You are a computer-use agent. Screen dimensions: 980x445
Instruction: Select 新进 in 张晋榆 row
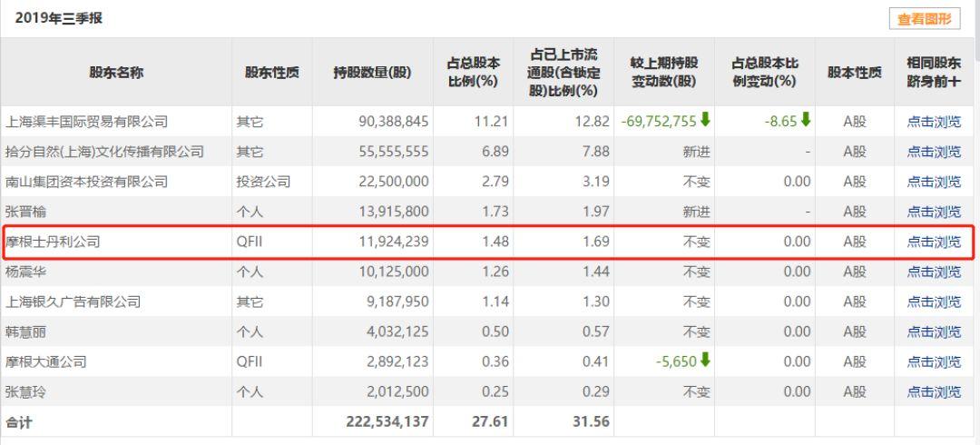pos(697,212)
